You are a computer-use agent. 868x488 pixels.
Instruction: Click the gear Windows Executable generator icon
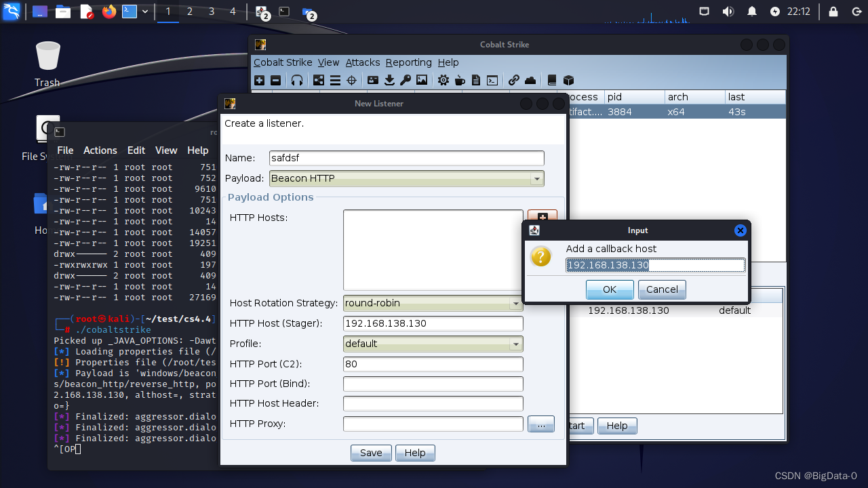(443, 80)
